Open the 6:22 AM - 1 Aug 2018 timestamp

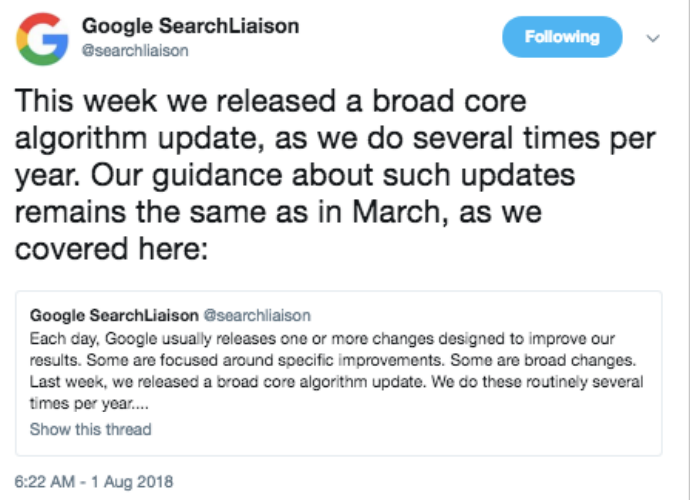[x=94, y=482]
